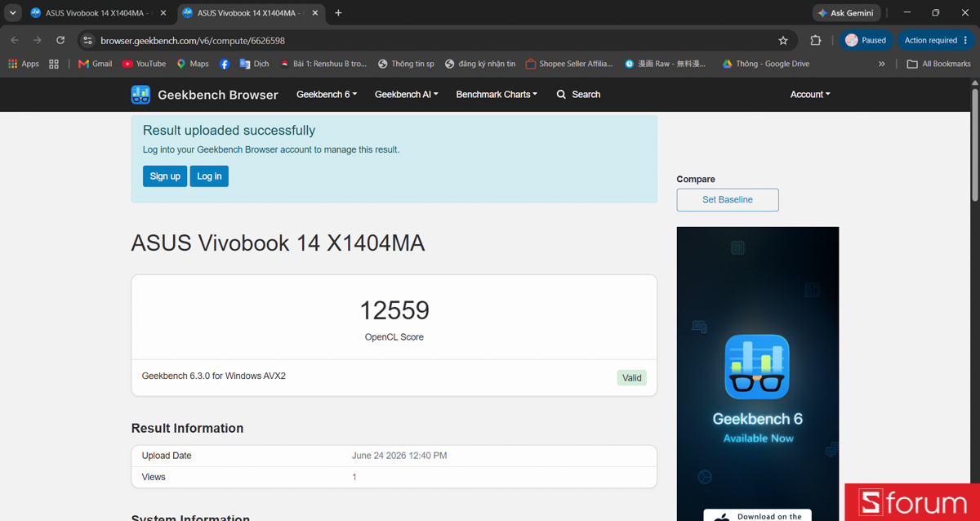Image resolution: width=980 pixels, height=521 pixels.
Task: Open Thông tin sp bookmark
Action: tap(406, 64)
